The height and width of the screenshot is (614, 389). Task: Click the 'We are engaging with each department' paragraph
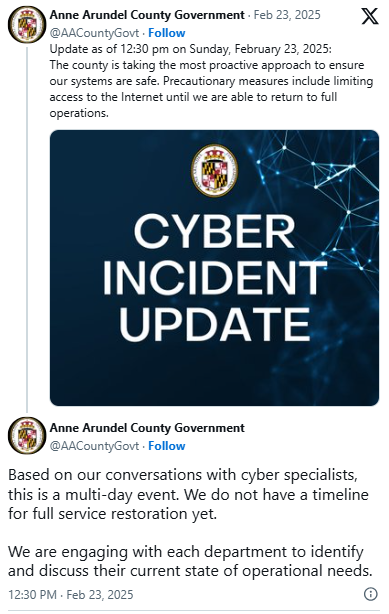(x=190, y=561)
